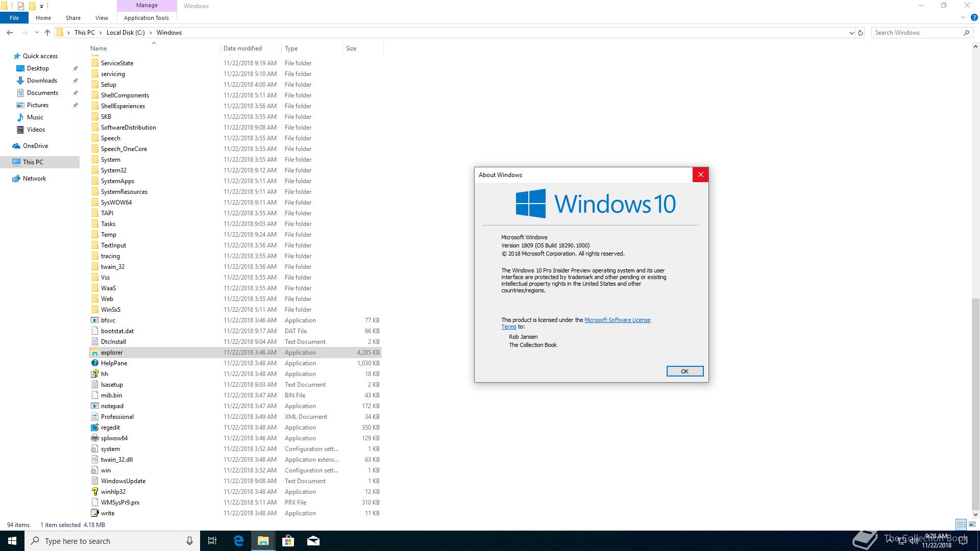Go up one folder level
The image size is (980, 551).
click(x=47, y=33)
